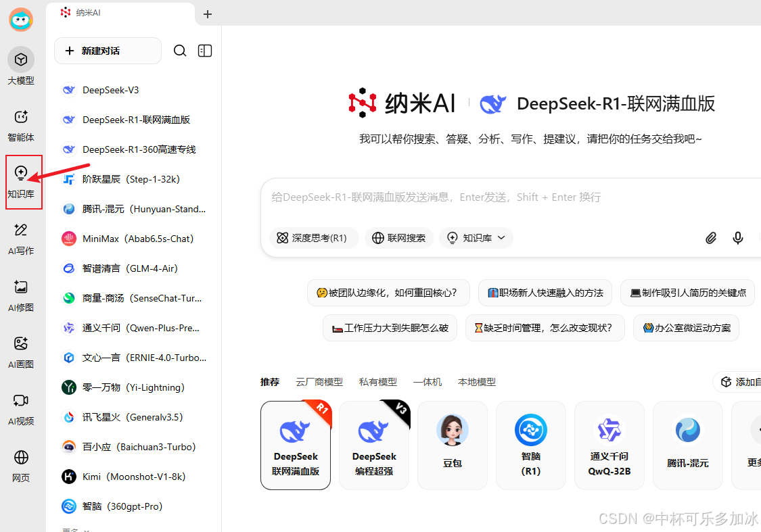This screenshot has width=761, height=532.
Task: Toggle the sidebar panel layout icon
Action: coord(205,51)
